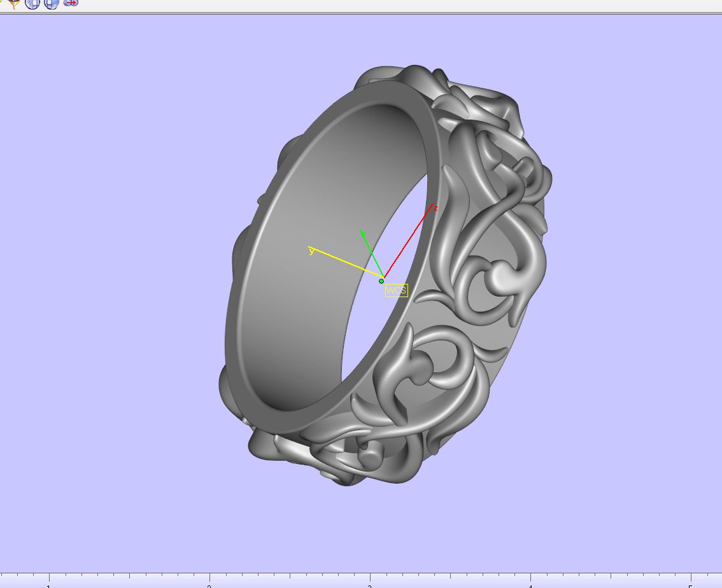Click the red z axis label
This screenshot has width=722, height=588.
pyautogui.click(x=435, y=209)
